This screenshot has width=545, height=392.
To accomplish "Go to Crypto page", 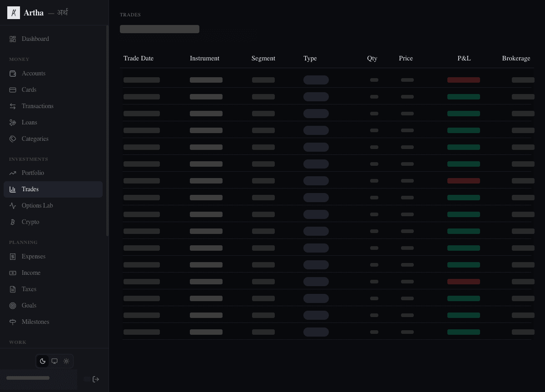I will point(53,222).
